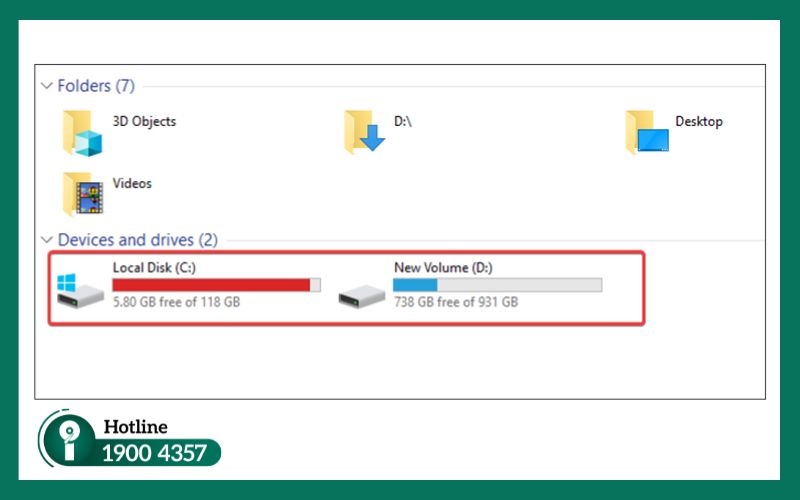Click the Folders (7) group header text
This screenshot has width=800, height=500.
96,86
